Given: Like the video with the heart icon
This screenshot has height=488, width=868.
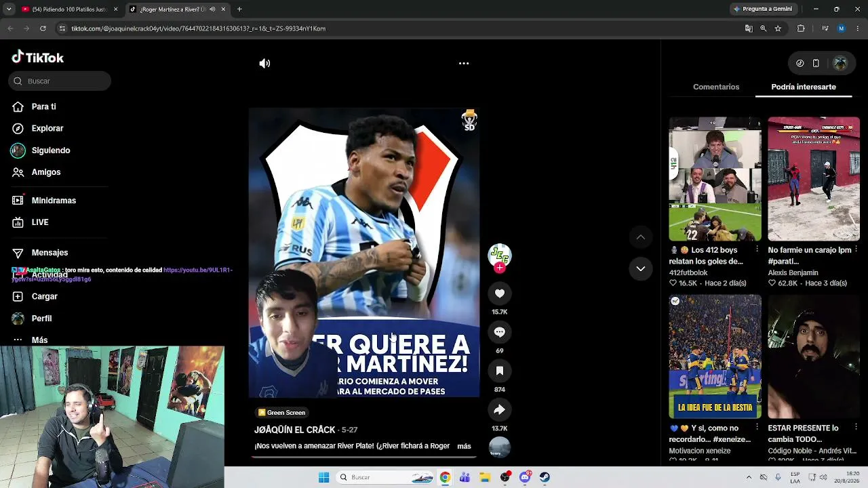Looking at the screenshot, I should [500, 293].
